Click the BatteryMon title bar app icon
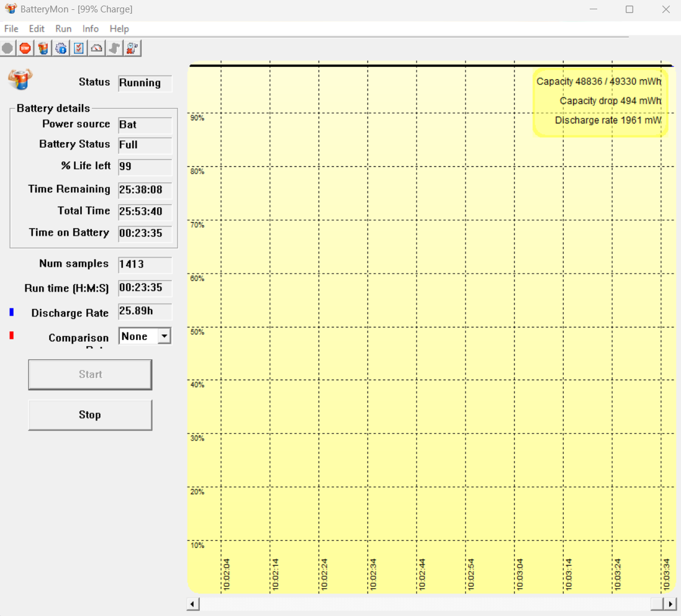The height and width of the screenshot is (616, 681). coord(11,9)
